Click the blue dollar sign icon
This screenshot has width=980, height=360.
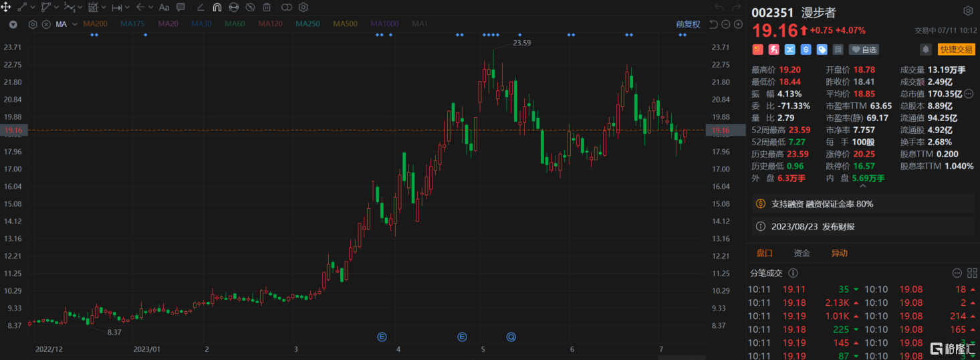pos(806,50)
